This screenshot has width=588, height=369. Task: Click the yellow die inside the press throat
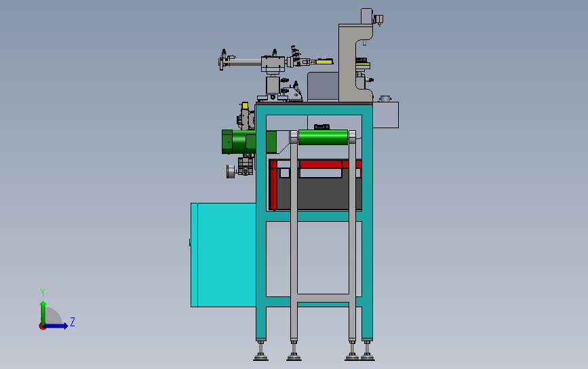point(363,66)
